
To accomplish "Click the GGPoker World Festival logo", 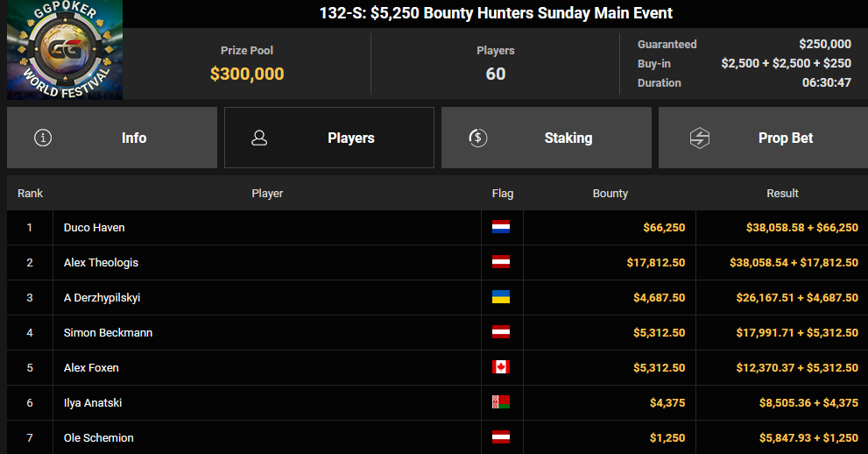I will (x=64, y=51).
